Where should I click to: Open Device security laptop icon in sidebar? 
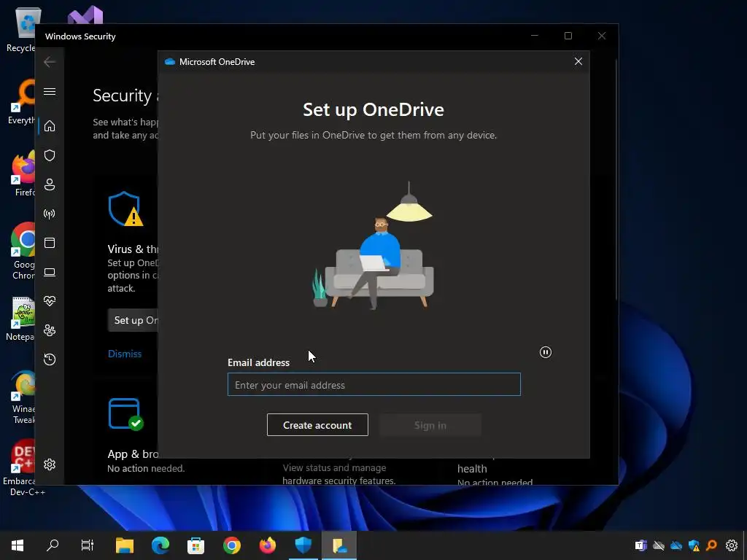[x=50, y=272]
